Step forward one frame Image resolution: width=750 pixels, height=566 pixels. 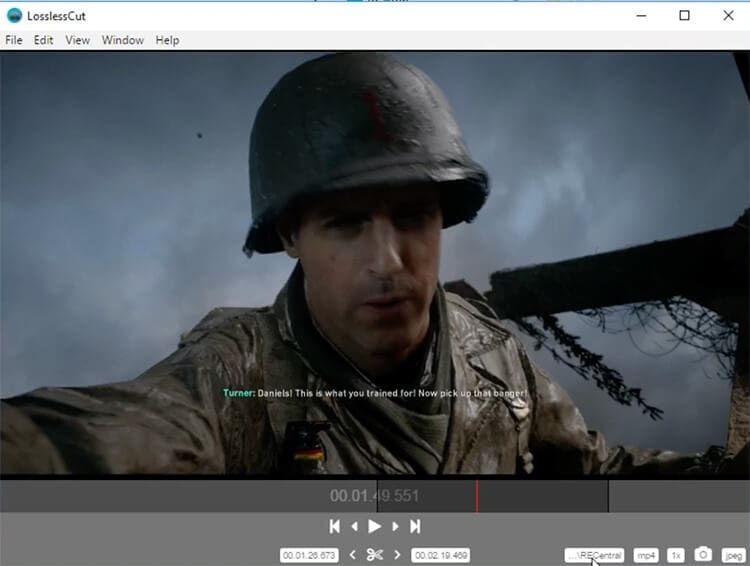395,526
